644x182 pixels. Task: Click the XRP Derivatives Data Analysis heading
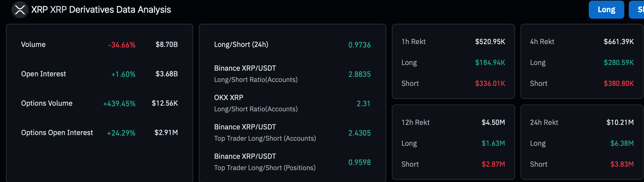coord(101,10)
